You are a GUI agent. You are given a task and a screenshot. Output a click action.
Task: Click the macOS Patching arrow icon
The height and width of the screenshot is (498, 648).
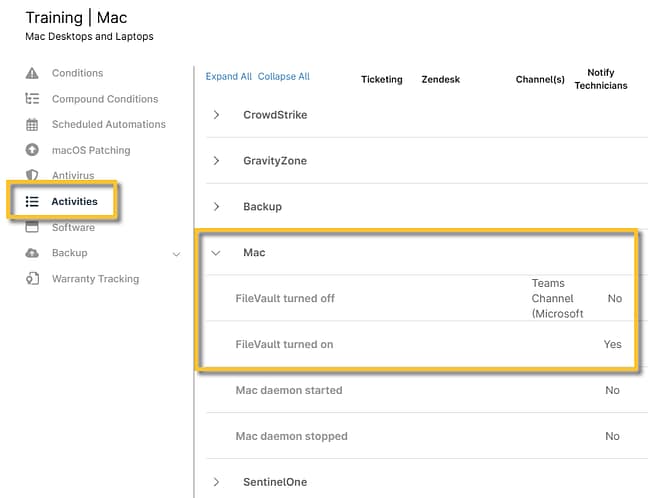(32, 151)
